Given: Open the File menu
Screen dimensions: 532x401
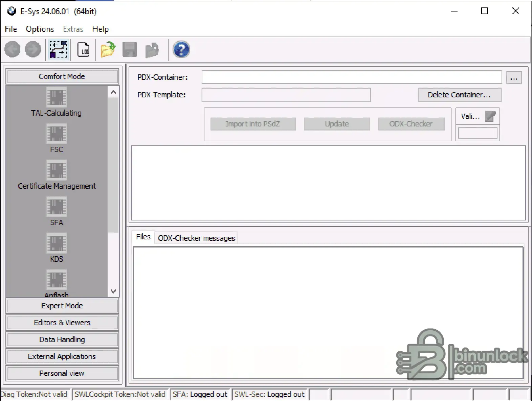Looking at the screenshot, I should pyautogui.click(x=11, y=29).
